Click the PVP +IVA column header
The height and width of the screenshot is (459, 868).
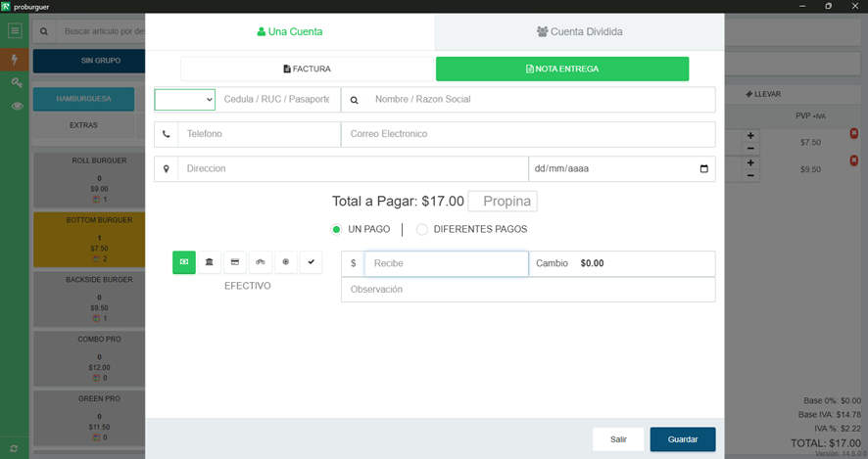click(810, 116)
